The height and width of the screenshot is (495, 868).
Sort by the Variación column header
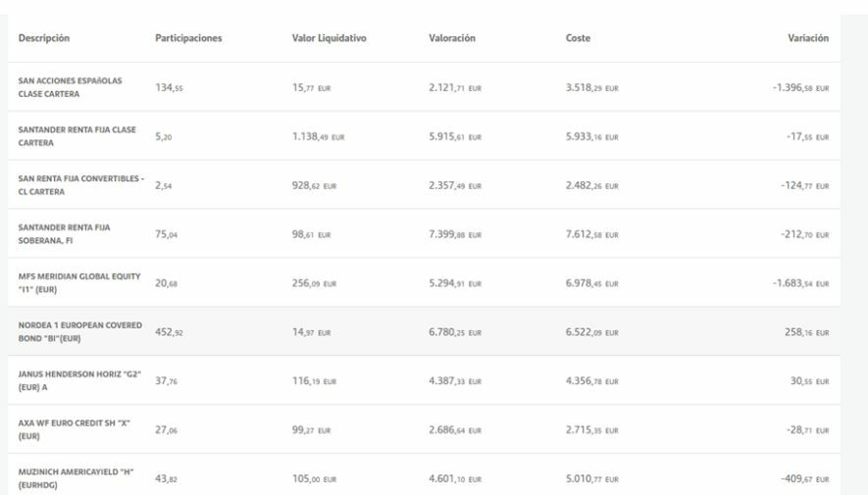tap(808, 38)
